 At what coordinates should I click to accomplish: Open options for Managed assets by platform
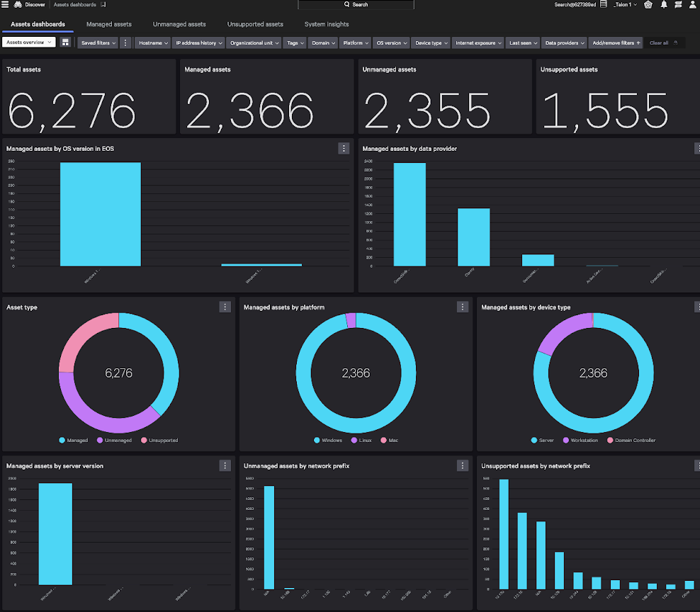click(463, 307)
